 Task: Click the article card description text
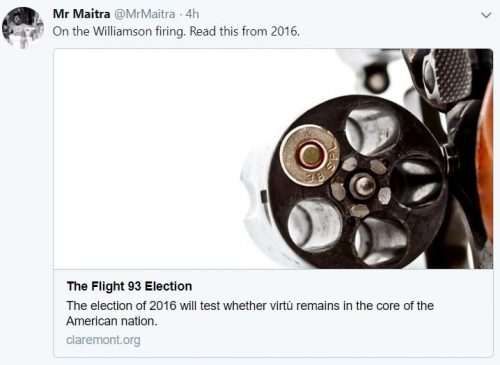coord(250,313)
